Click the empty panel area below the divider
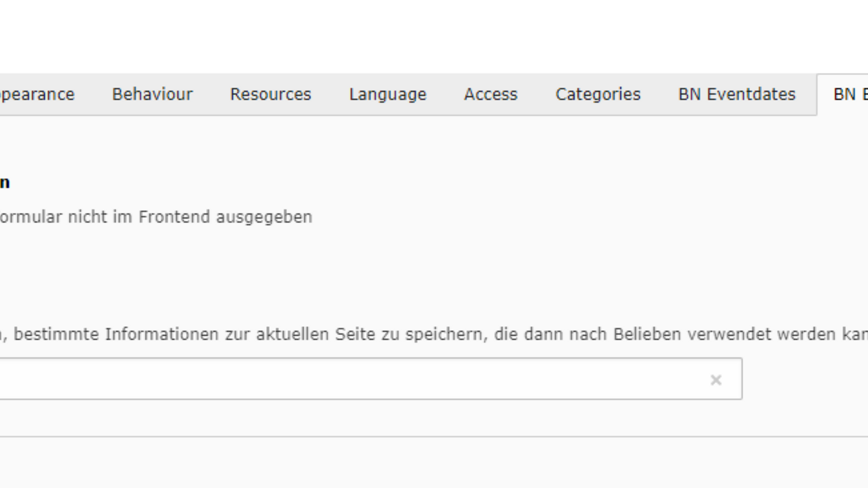 [x=434, y=463]
